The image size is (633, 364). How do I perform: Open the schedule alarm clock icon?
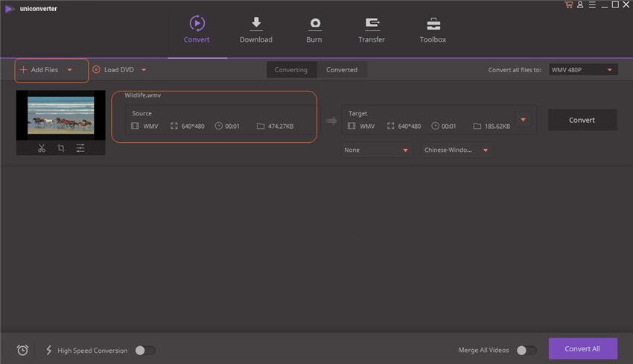click(22, 350)
